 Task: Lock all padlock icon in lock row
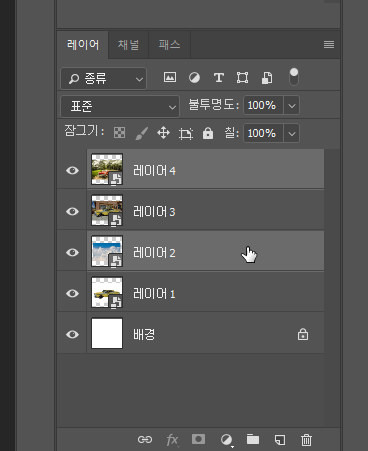point(208,133)
